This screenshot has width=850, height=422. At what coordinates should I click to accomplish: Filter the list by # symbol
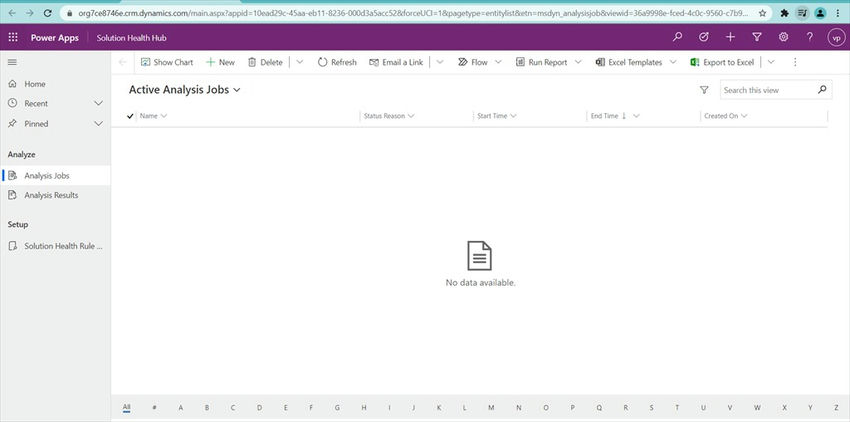click(154, 407)
